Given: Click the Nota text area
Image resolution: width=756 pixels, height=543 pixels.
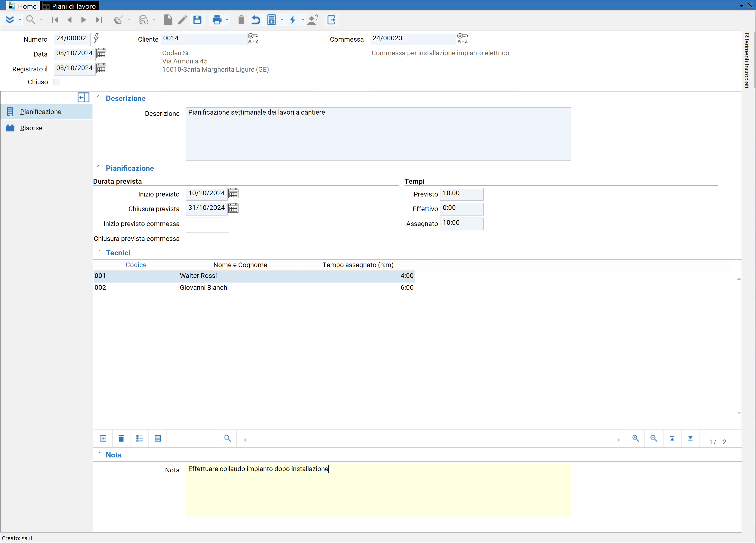Looking at the screenshot, I should click(378, 490).
